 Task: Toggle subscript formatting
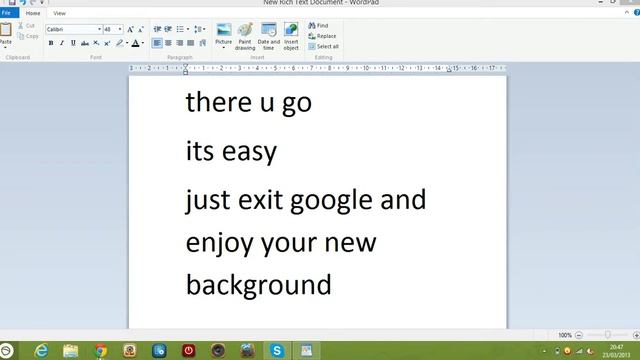[96, 43]
